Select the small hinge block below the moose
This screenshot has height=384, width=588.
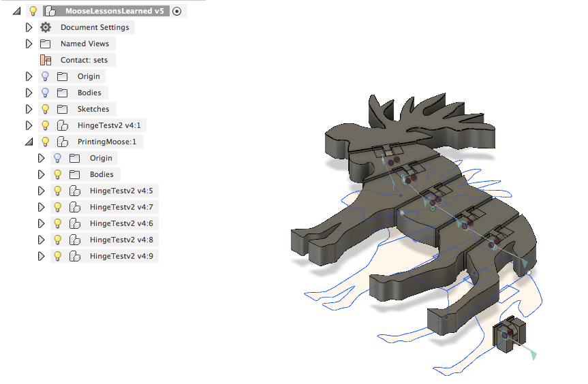(509, 334)
